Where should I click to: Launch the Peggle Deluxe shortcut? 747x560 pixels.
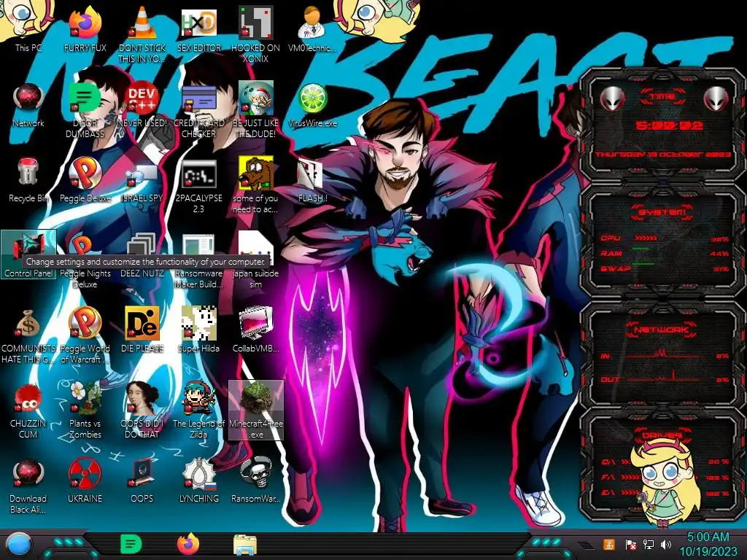click(x=85, y=179)
